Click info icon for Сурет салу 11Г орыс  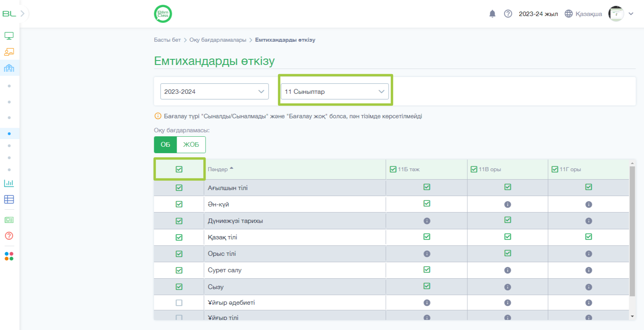589,270
